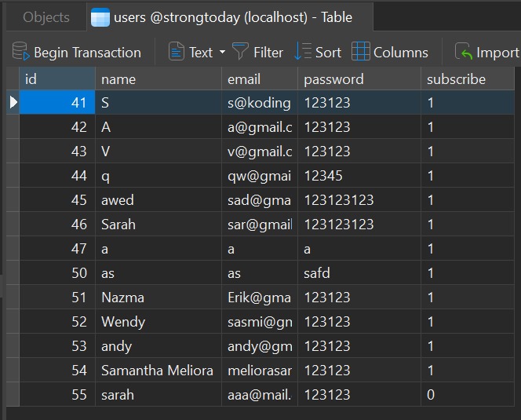Select password cell '123123' in row 51
Image resolution: width=521 pixels, height=420 pixels.
point(359,298)
